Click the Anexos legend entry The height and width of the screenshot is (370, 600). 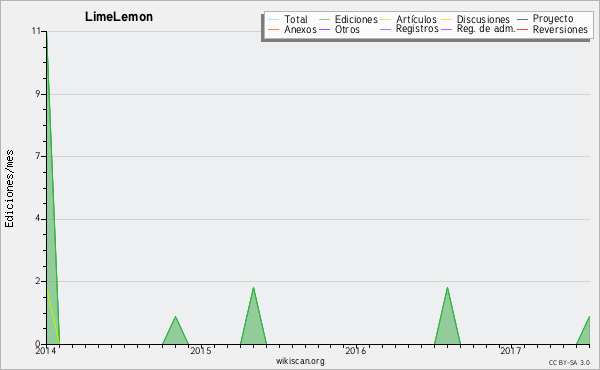coord(293,29)
